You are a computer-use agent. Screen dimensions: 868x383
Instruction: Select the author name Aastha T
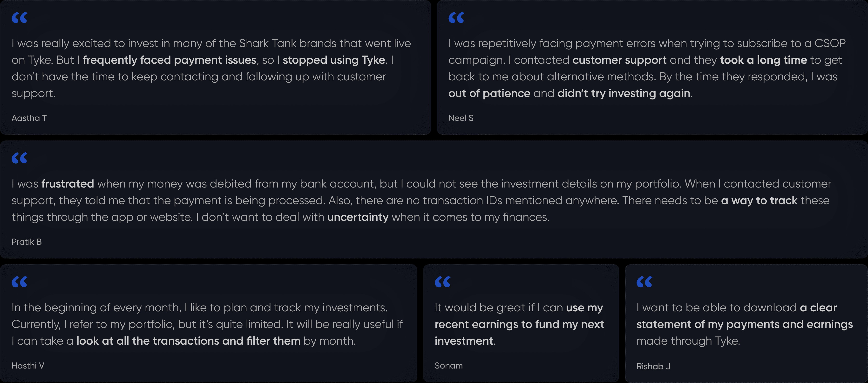tap(29, 118)
